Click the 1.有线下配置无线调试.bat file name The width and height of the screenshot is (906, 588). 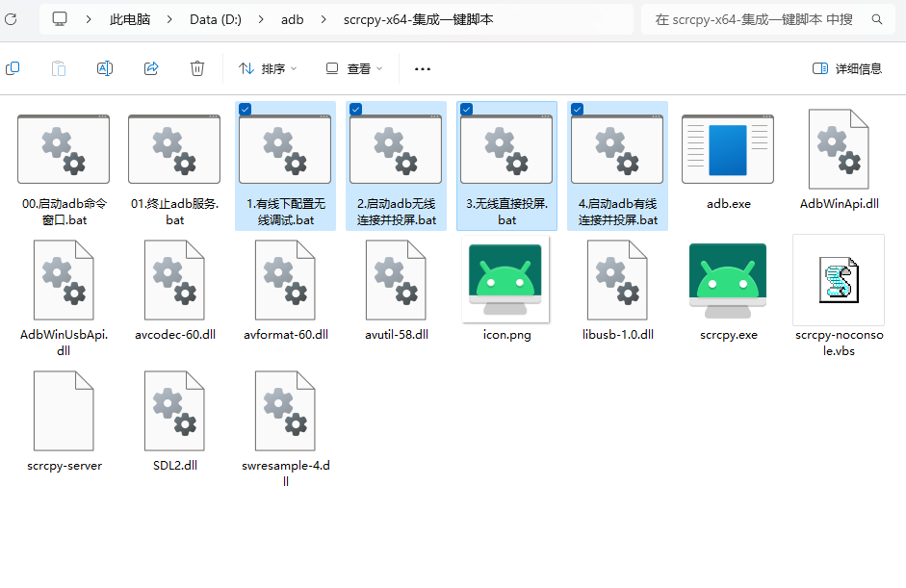pos(285,212)
